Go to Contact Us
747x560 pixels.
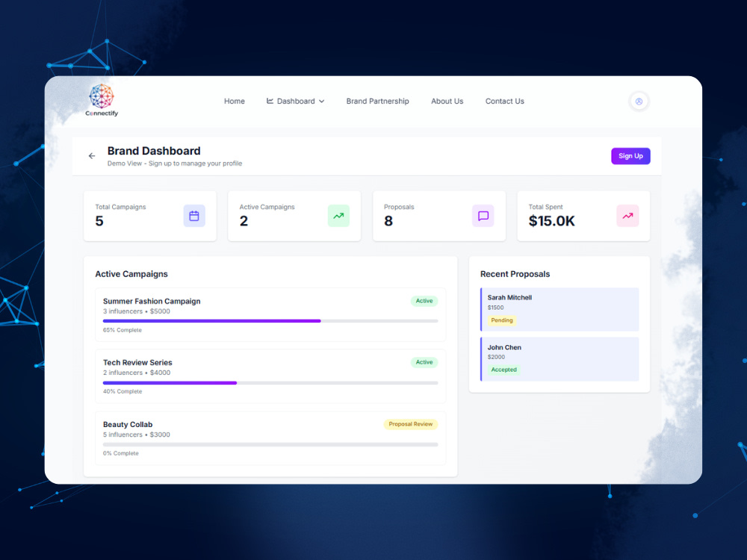point(504,102)
